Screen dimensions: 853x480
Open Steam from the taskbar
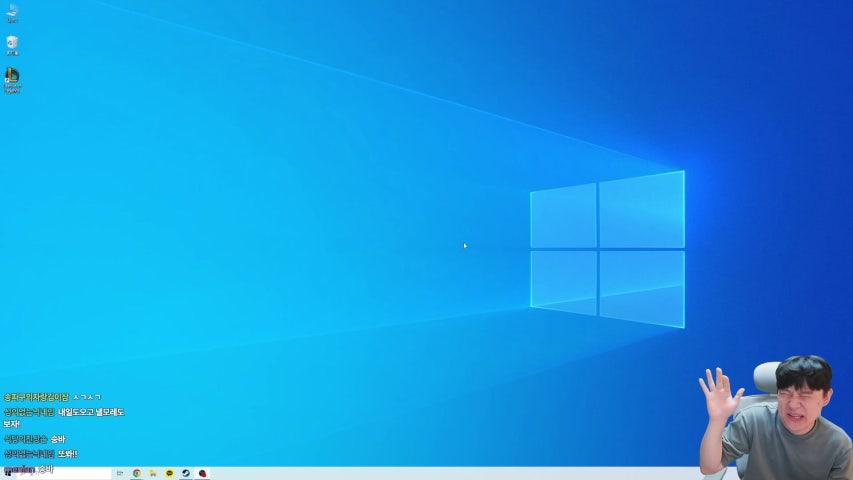tap(186, 473)
